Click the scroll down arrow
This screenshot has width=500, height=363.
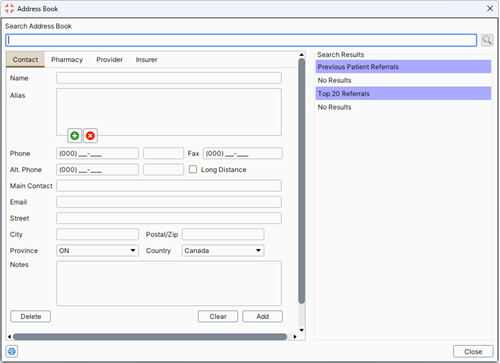(302, 330)
